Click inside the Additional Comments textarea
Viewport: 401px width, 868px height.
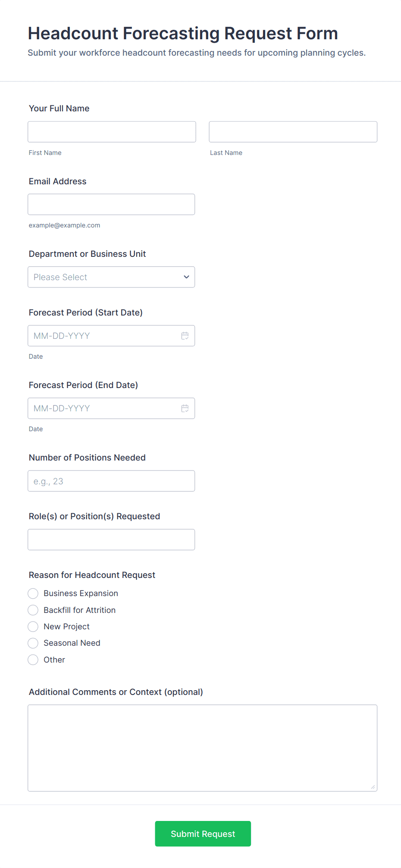[x=202, y=748]
